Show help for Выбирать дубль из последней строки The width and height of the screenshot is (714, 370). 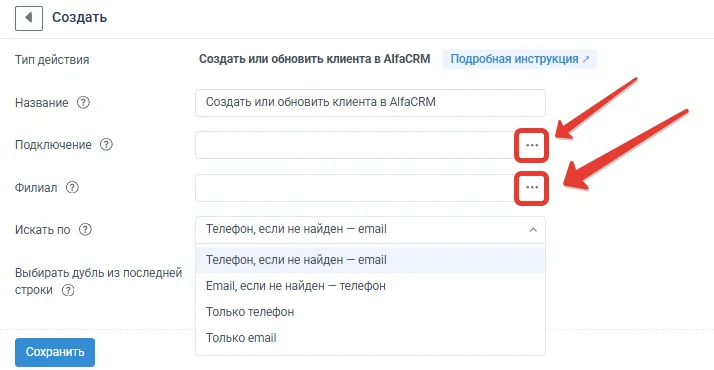tap(68, 290)
